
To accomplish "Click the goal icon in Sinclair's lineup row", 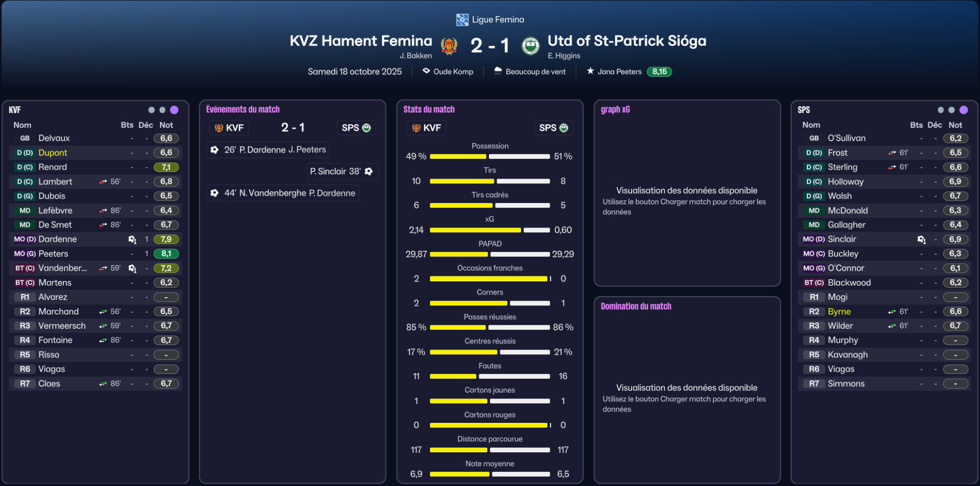I will click(921, 239).
